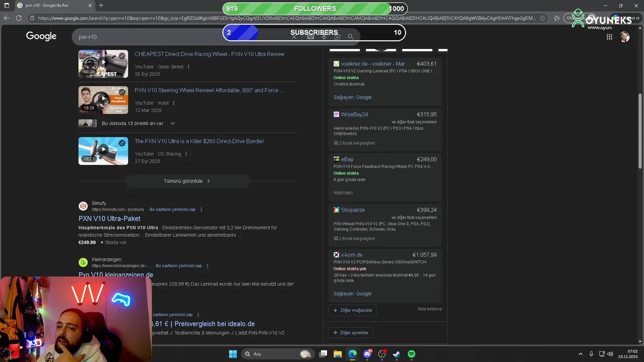This screenshot has height=362, width=644.
Task: Reload the Google search page
Action: pyautogui.click(x=19, y=18)
